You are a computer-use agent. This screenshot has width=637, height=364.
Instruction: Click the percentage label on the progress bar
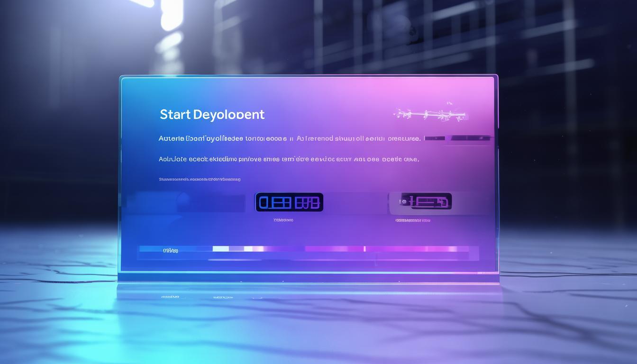(170, 250)
